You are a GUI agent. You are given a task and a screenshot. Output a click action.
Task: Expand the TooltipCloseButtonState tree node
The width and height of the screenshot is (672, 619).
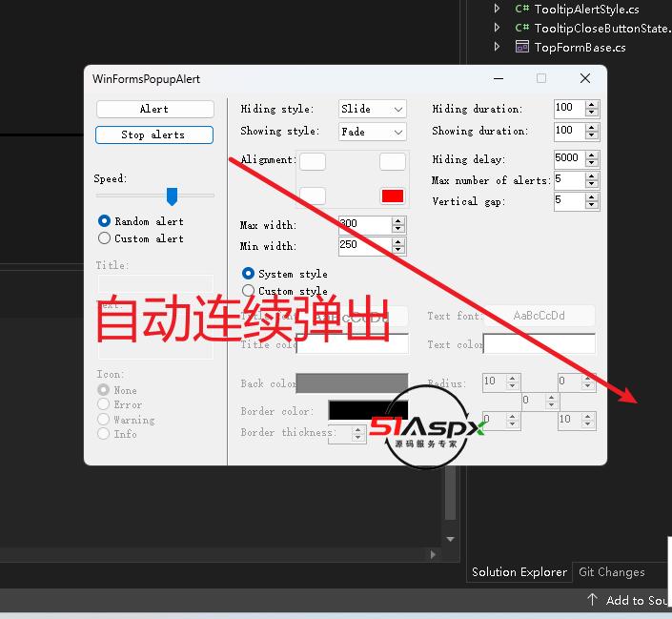pos(497,28)
